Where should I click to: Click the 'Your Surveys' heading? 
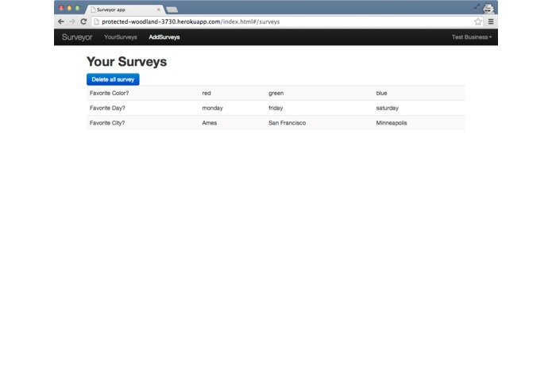127,62
